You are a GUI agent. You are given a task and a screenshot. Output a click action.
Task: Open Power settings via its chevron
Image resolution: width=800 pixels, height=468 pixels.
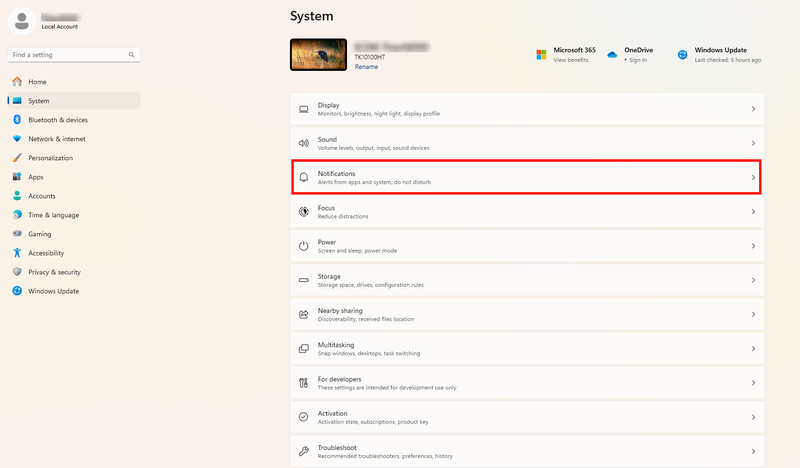pyautogui.click(x=753, y=246)
